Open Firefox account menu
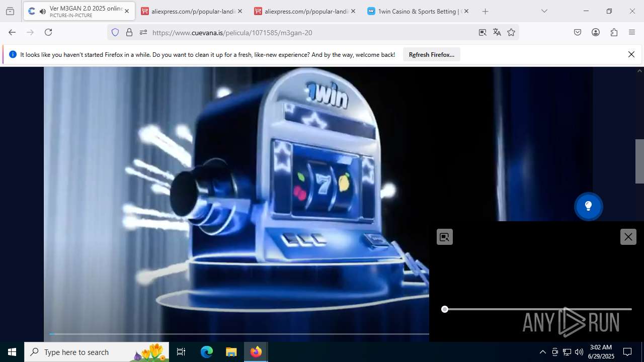This screenshot has height=362, width=644. pos(596,32)
